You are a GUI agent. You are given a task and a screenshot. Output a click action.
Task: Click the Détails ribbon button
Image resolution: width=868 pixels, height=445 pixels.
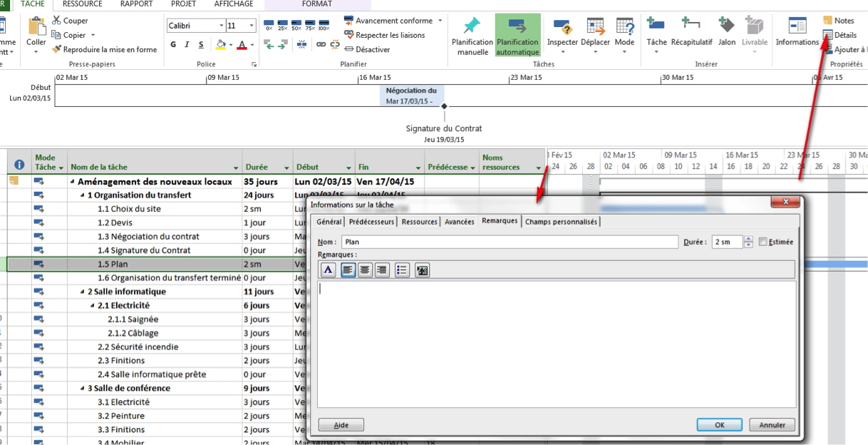click(x=839, y=35)
